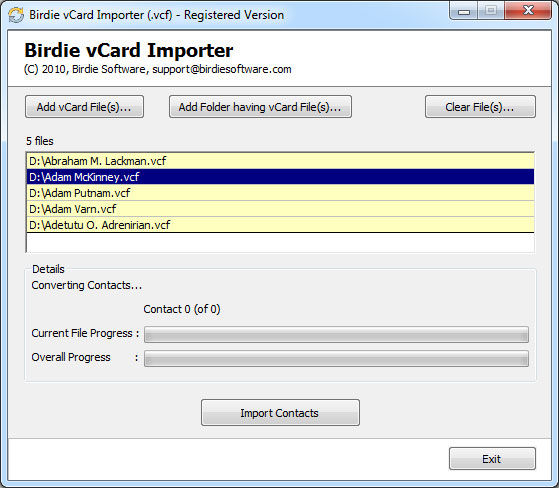Start import with Import Contacts button
The width and height of the screenshot is (559, 488).
(280, 413)
